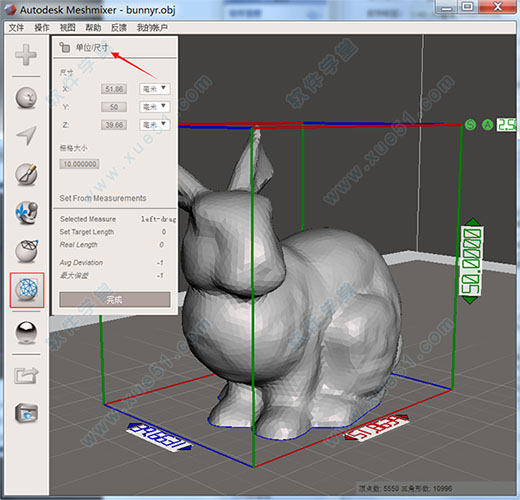This screenshot has height=500, width=520.
Task: Click the red 51.8634 width label
Action: (x=378, y=427)
